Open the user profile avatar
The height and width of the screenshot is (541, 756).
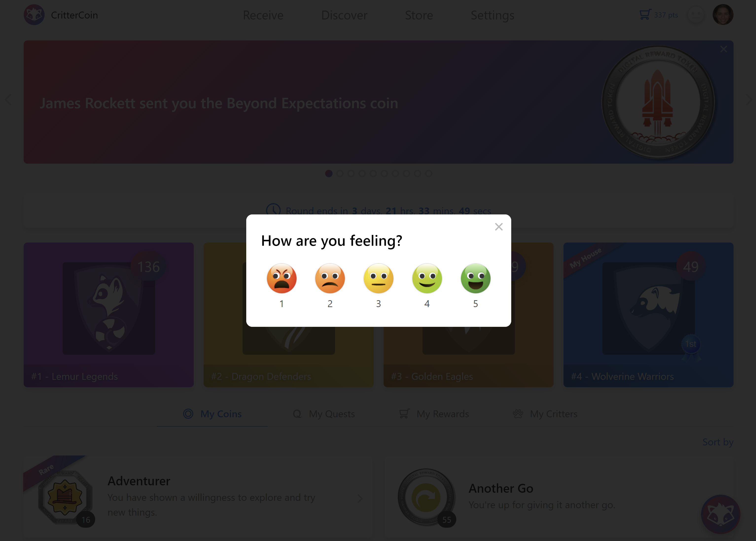coord(723,15)
